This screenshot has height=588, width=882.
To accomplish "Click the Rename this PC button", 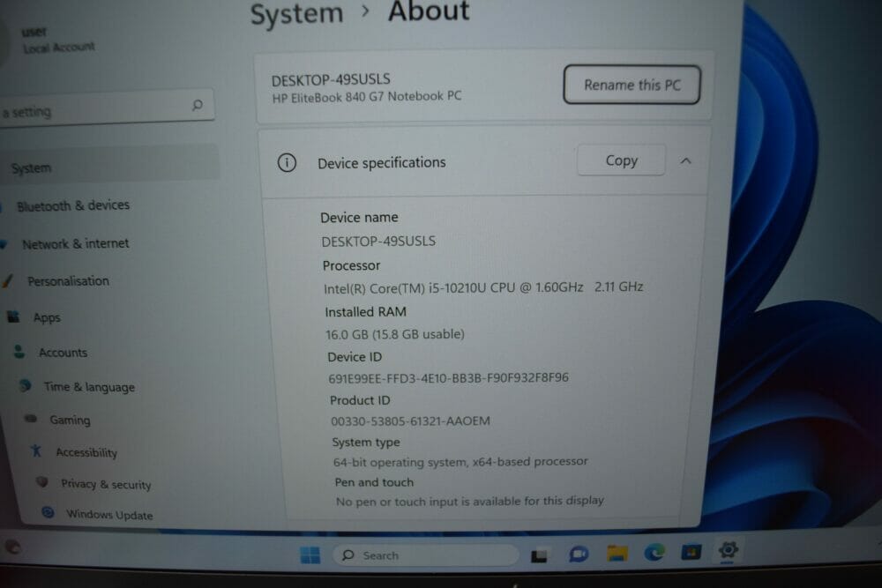I will click(632, 85).
